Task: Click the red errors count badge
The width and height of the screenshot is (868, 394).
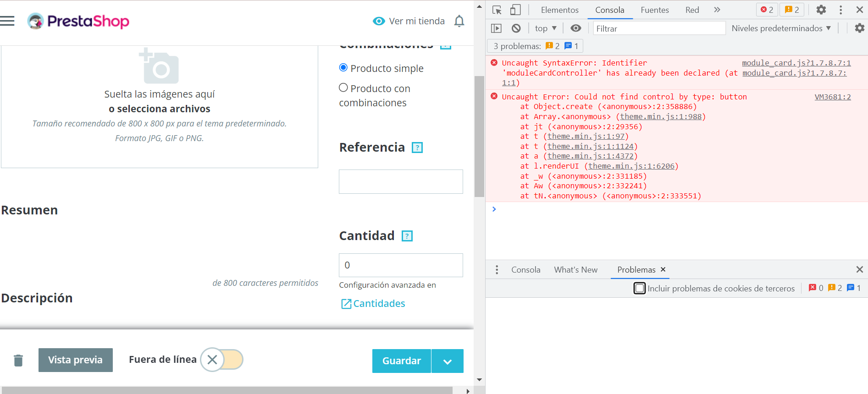Action: pyautogui.click(x=767, y=10)
